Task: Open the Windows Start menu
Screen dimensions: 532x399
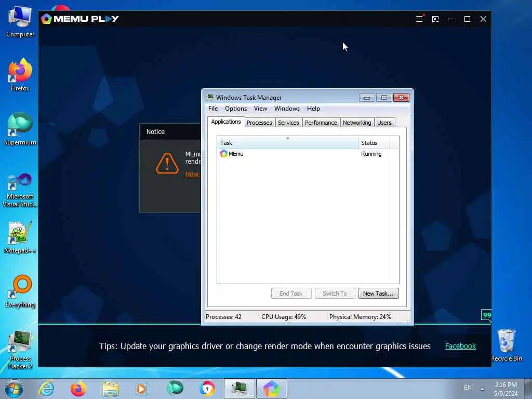Action: pyautogui.click(x=14, y=389)
